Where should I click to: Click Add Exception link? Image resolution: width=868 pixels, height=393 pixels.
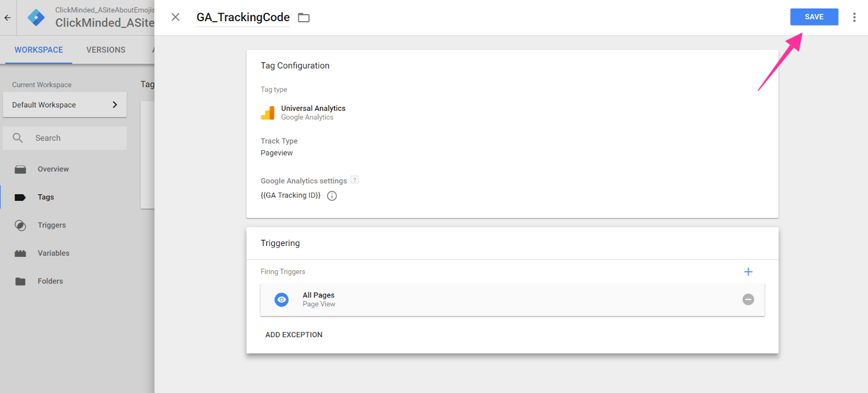293,335
